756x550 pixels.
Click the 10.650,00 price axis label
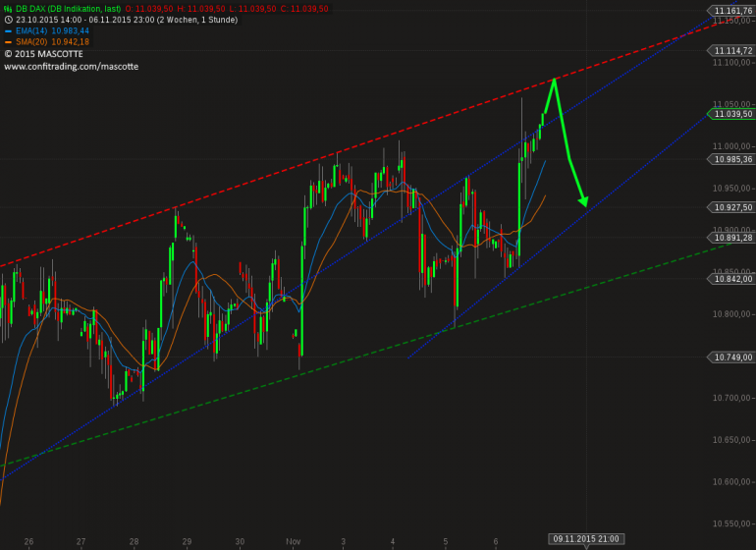pos(731,440)
